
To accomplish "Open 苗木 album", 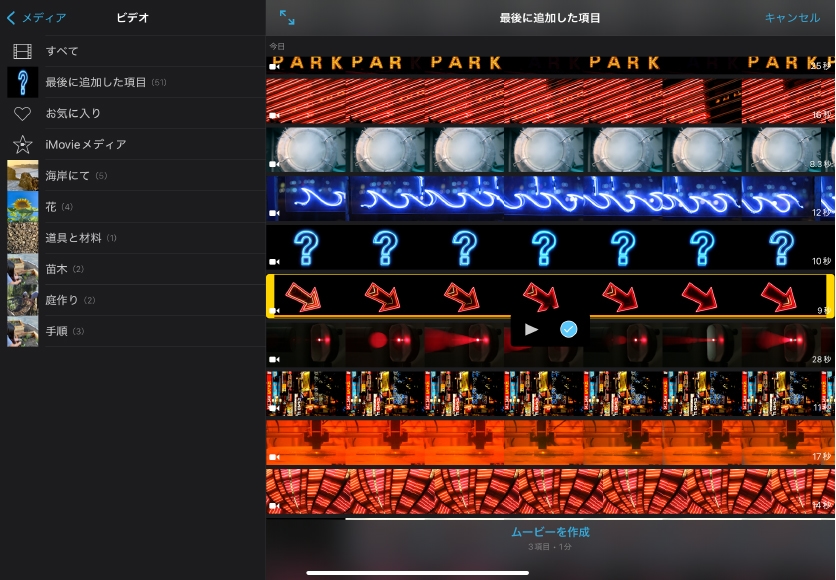I will coord(57,269).
